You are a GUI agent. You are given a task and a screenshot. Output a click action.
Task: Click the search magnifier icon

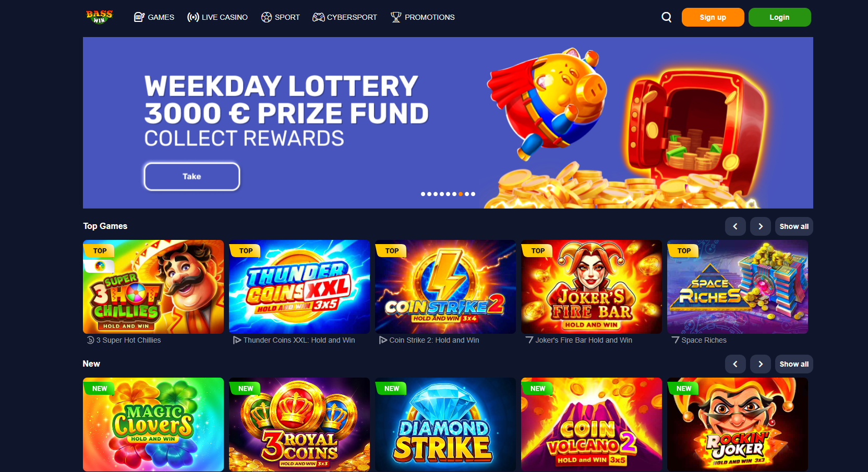(x=666, y=17)
